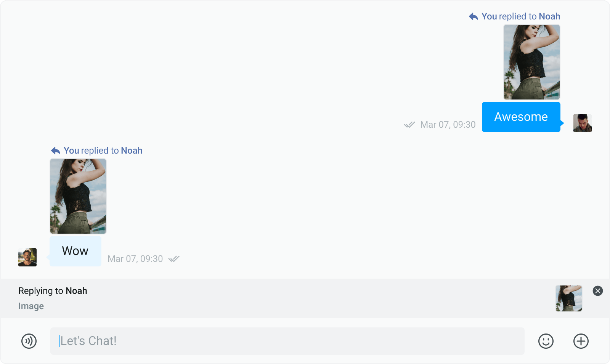The height and width of the screenshot is (364, 610).
Task: Click the image preview in reply bar
Action: 568,298
